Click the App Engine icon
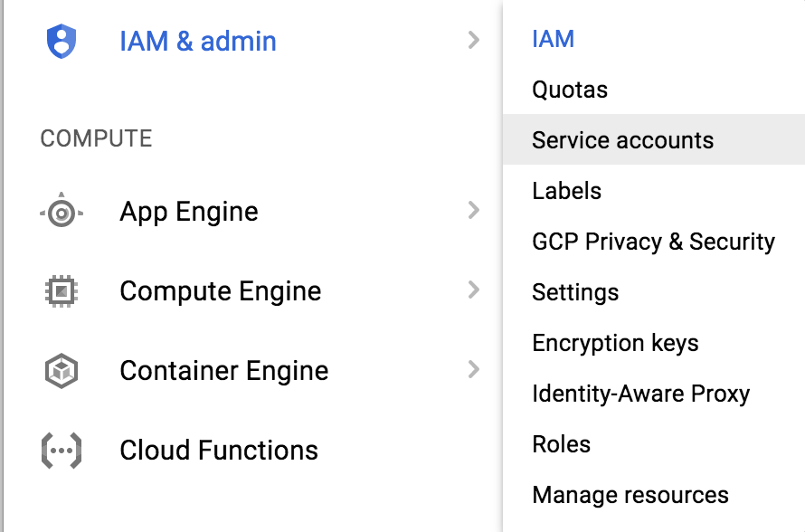 62,213
